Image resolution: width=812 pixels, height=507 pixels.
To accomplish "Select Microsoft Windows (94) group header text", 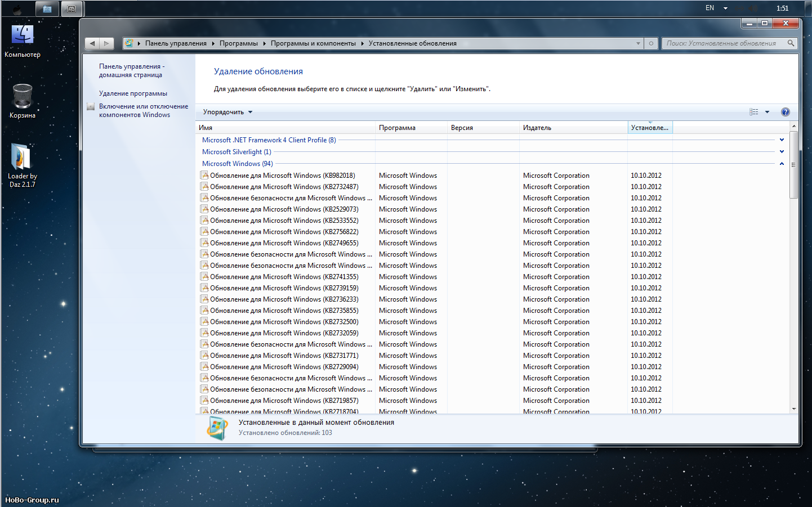I will [237, 164].
